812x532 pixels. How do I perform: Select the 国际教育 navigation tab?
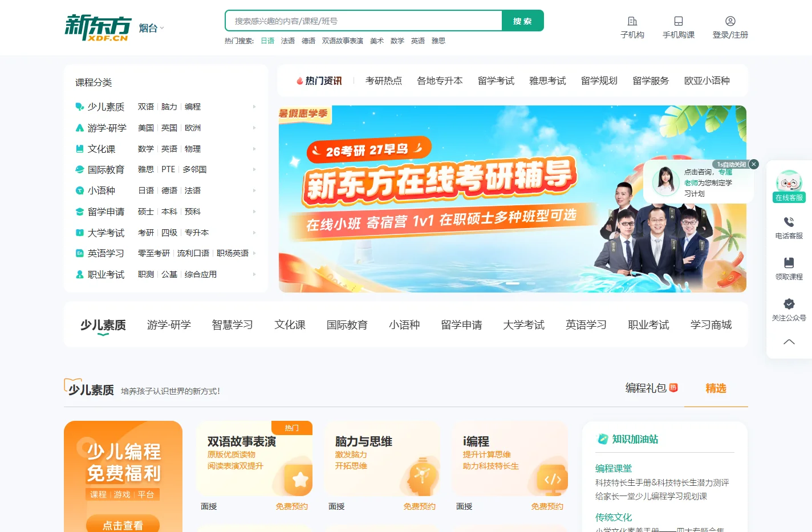click(347, 325)
